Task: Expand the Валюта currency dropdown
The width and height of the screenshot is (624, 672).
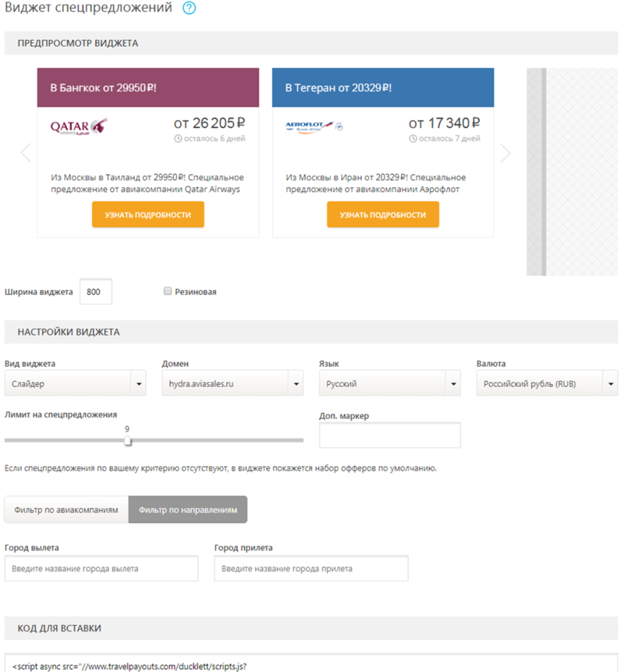Action: [547, 384]
